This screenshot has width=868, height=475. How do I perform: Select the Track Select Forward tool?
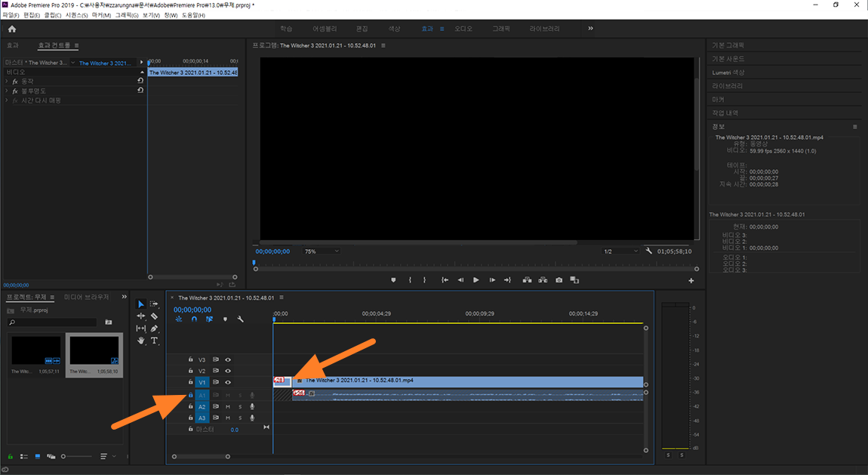pyautogui.click(x=154, y=304)
